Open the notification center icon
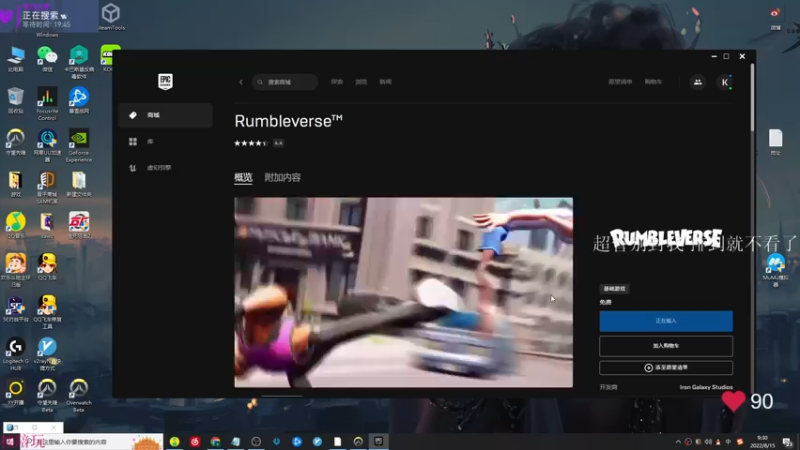800x450 pixels. coord(788,442)
